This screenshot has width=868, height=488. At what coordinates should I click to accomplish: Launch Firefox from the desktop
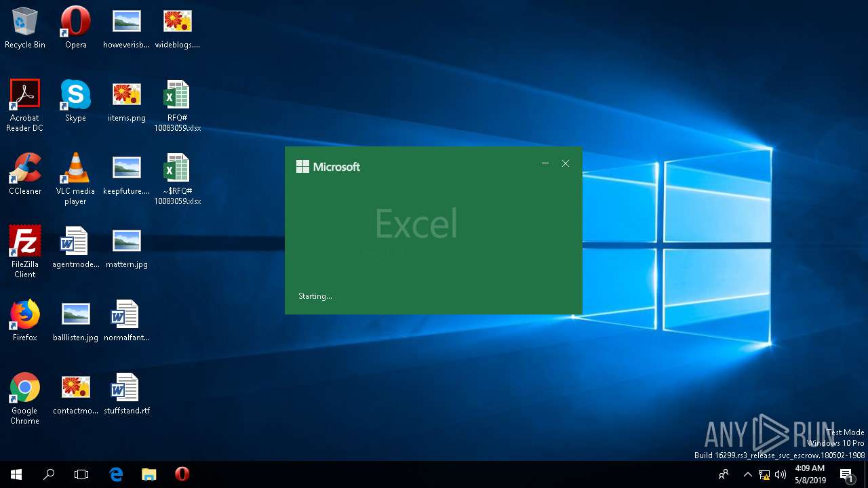coord(25,321)
